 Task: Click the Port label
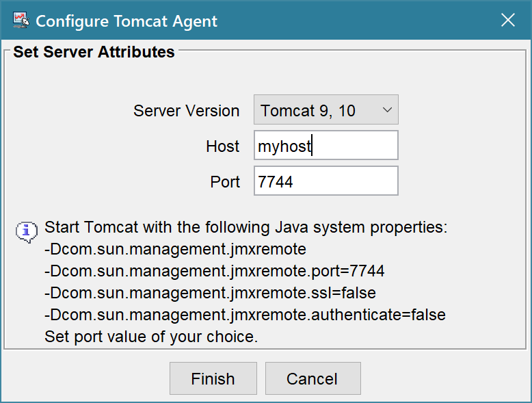click(225, 182)
